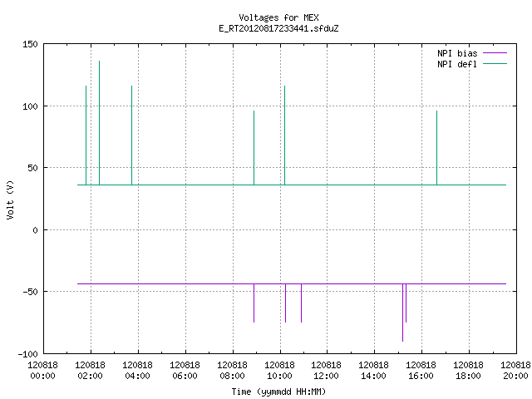The image size is (532, 399).
Task: Click the 'NPI bias' legend label
Action: (457, 53)
